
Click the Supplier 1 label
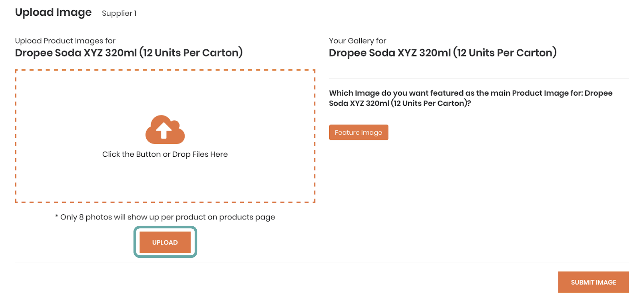(x=119, y=13)
